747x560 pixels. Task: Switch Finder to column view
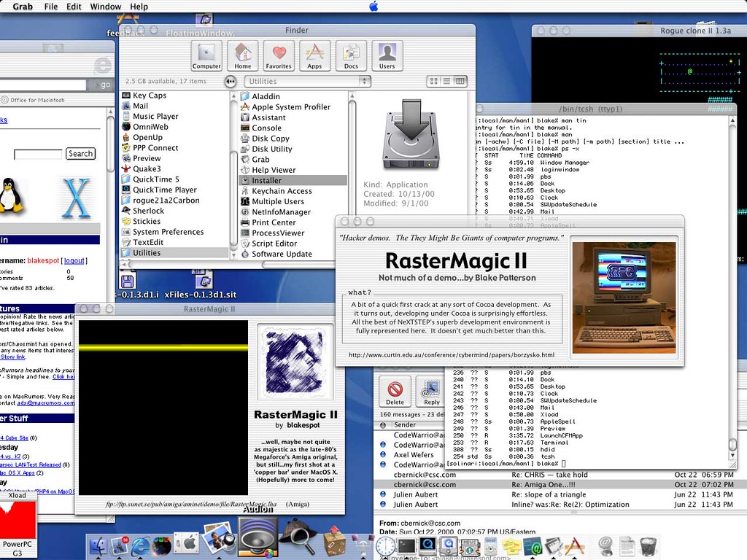pyautogui.click(x=460, y=81)
